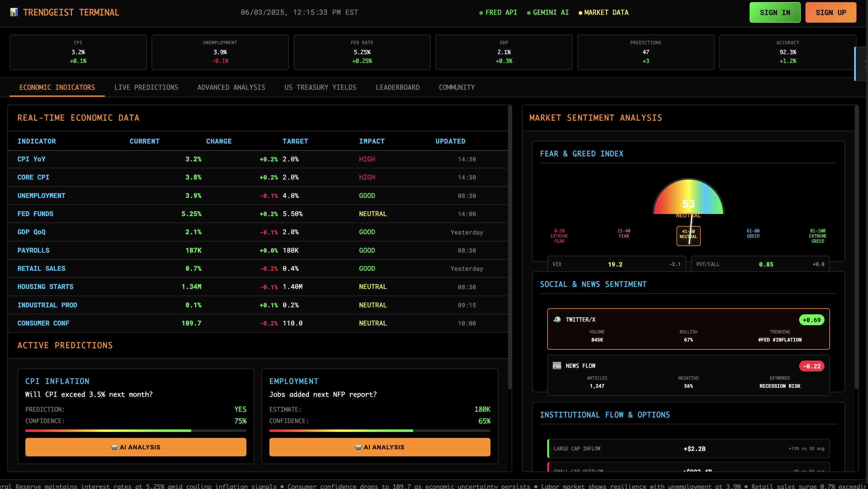This screenshot has height=489, width=868.
Task: Open the Leaderboard tab
Action: point(397,87)
